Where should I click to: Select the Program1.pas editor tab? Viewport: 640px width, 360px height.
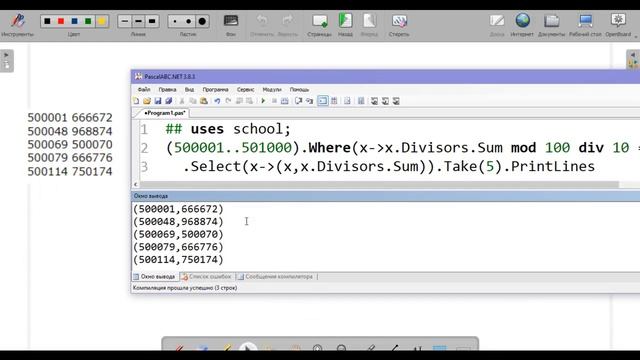pos(164,113)
